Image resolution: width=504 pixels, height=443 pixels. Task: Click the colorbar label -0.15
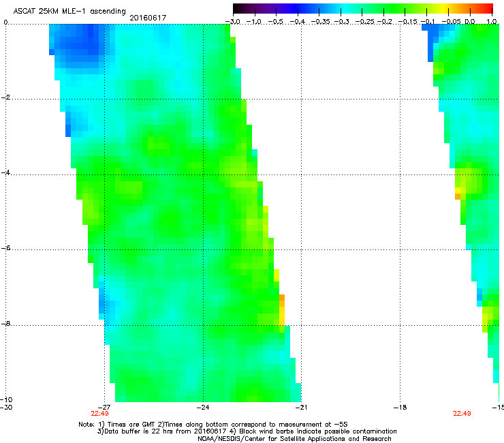(408, 22)
